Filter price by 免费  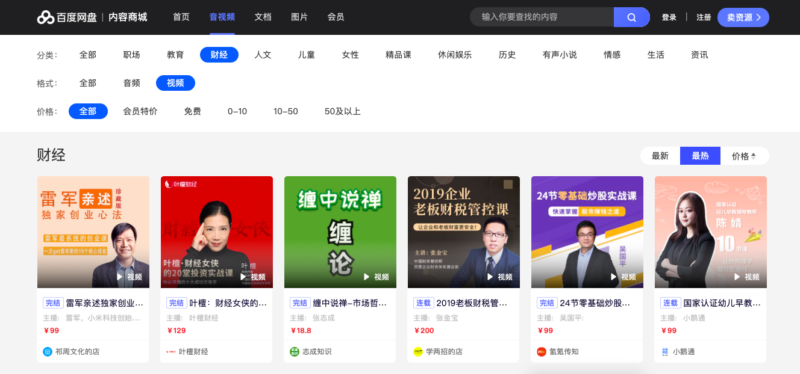coord(192,111)
